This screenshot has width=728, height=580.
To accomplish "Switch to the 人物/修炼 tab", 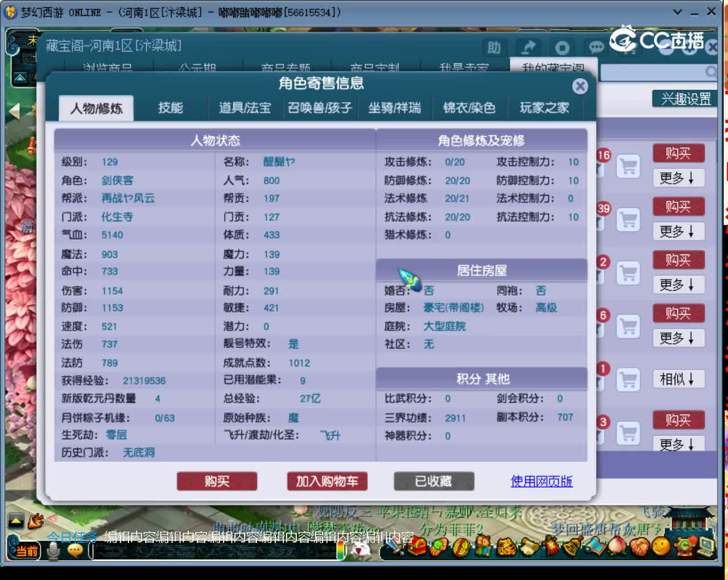I will pos(96,108).
